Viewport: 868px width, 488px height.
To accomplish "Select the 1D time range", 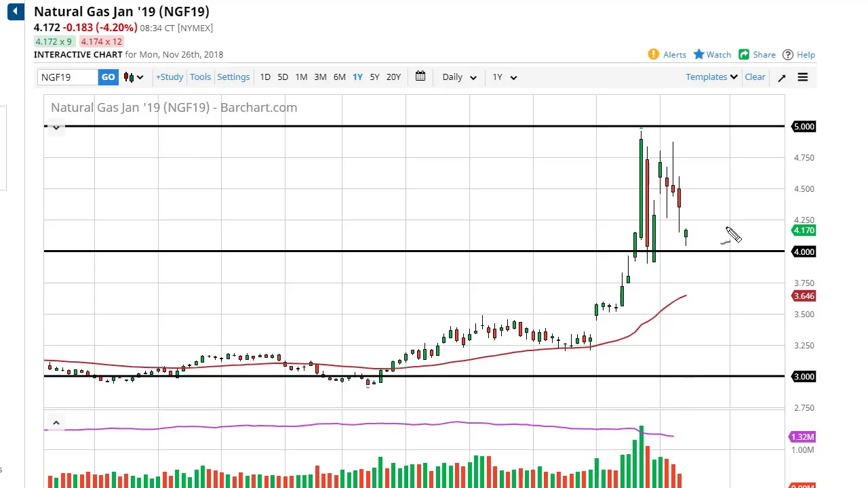I will 265,77.
